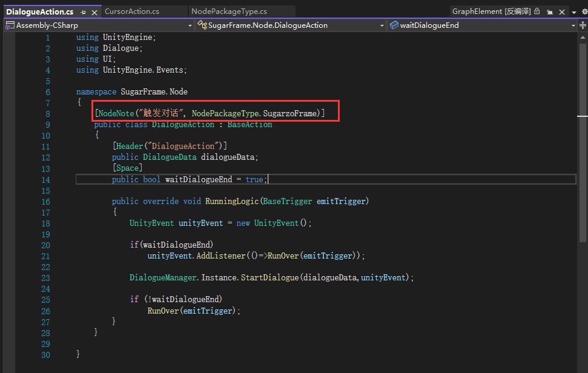This screenshot has width=588, height=373.
Task: Click the class icon beside SugarFrame.Node.DialogueAction
Action: 202,25
